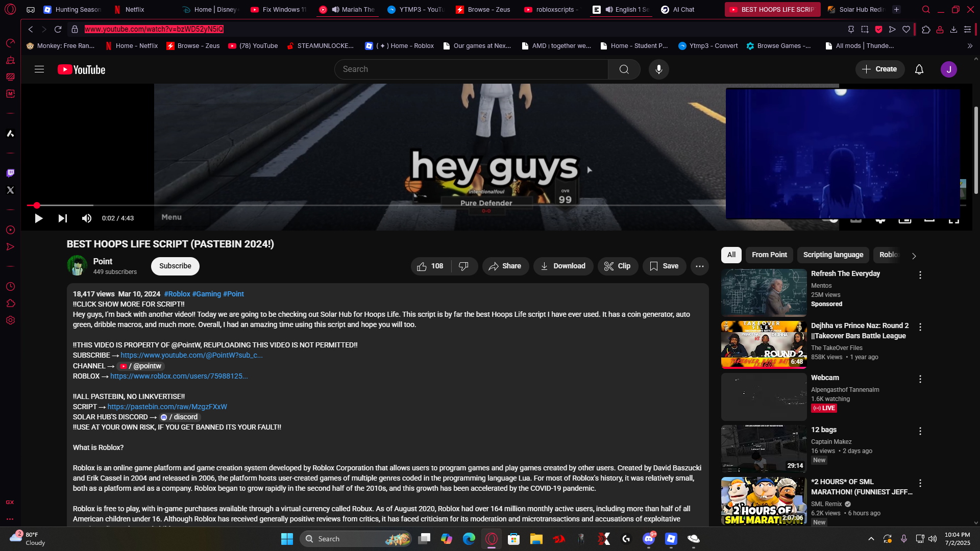Image resolution: width=980 pixels, height=551 pixels.
Task: Open Aria AI in the Opera sidebar
Action: (x=10, y=133)
